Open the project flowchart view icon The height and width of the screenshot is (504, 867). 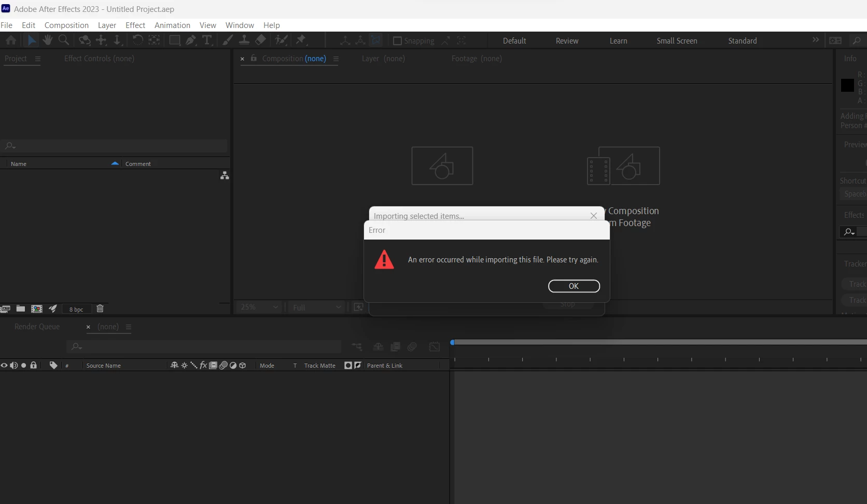tap(225, 176)
